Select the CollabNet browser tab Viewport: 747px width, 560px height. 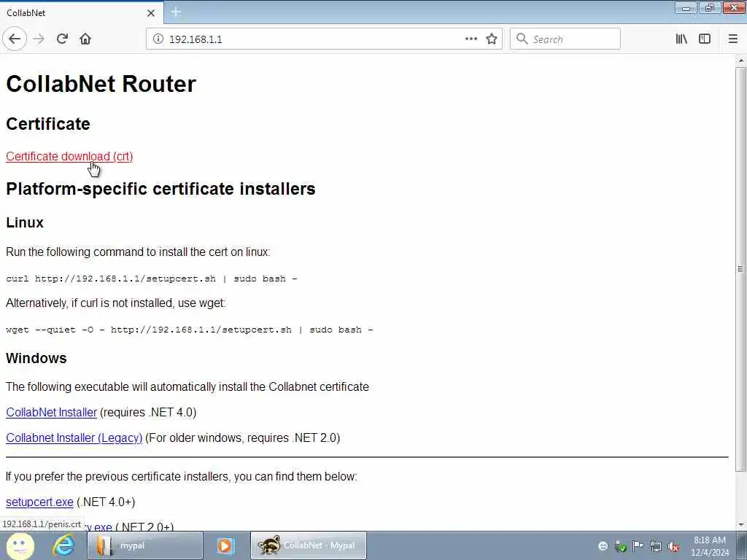(x=82, y=13)
